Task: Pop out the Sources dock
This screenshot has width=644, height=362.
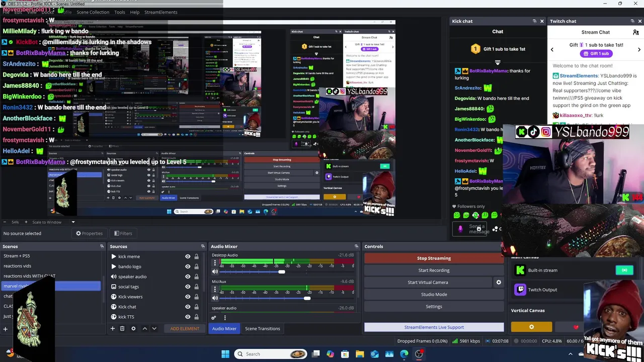Action: coord(203,246)
